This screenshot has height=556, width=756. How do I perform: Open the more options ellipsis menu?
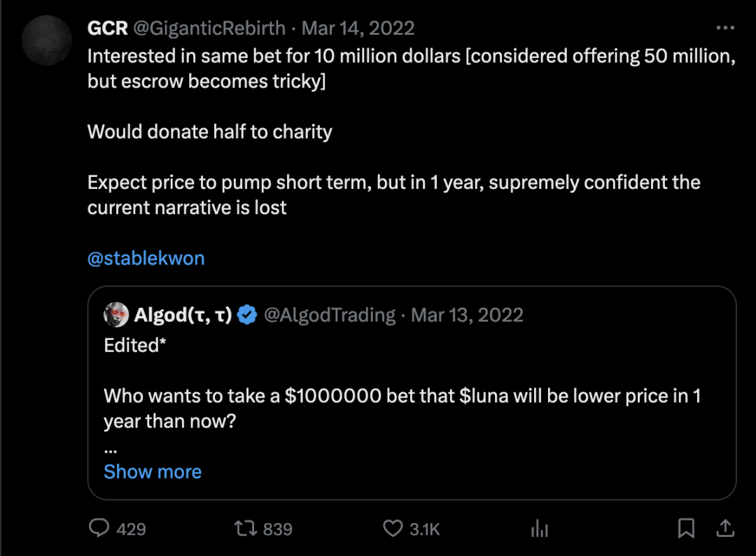(x=725, y=28)
